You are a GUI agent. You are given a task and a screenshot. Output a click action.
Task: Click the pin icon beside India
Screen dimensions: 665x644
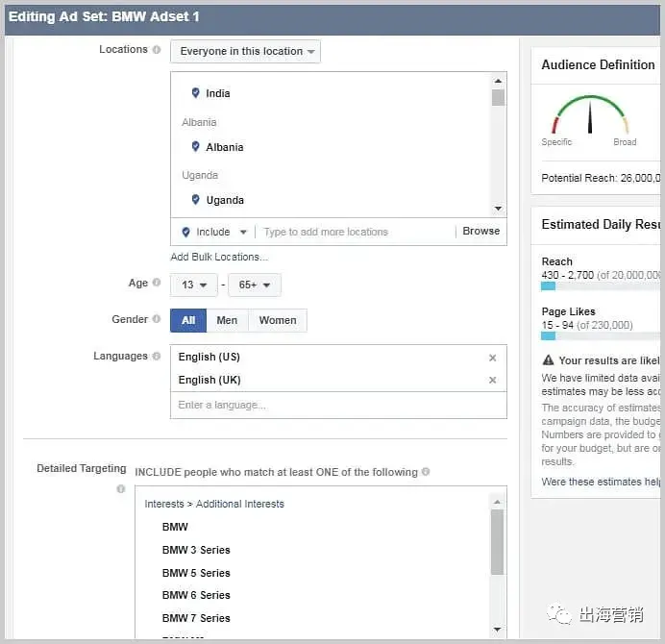(195, 92)
